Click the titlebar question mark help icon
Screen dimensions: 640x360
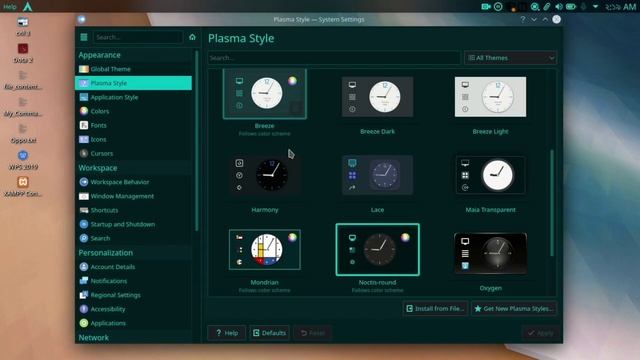pyautogui.click(x=522, y=19)
